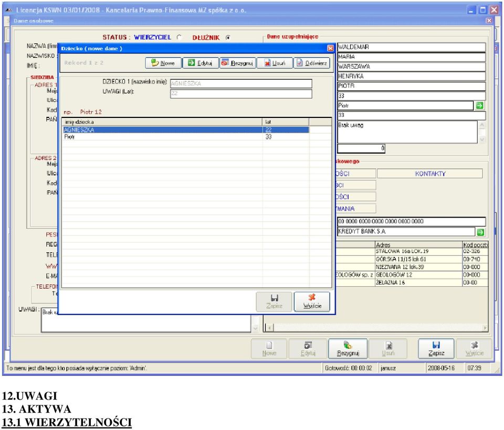Click scroll down arrow of Brak uwag box
Screen dimensions: 504x430
(482, 139)
